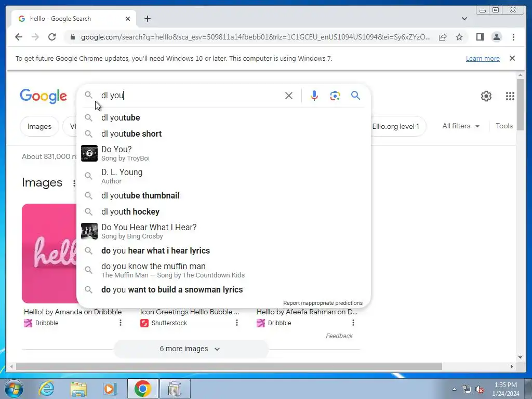Reload the current page
Screen dimensions: 532x399
(52, 37)
